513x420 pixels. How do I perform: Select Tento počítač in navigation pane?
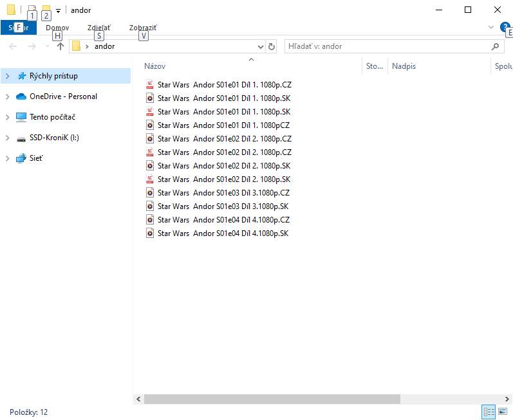click(x=52, y=117)
